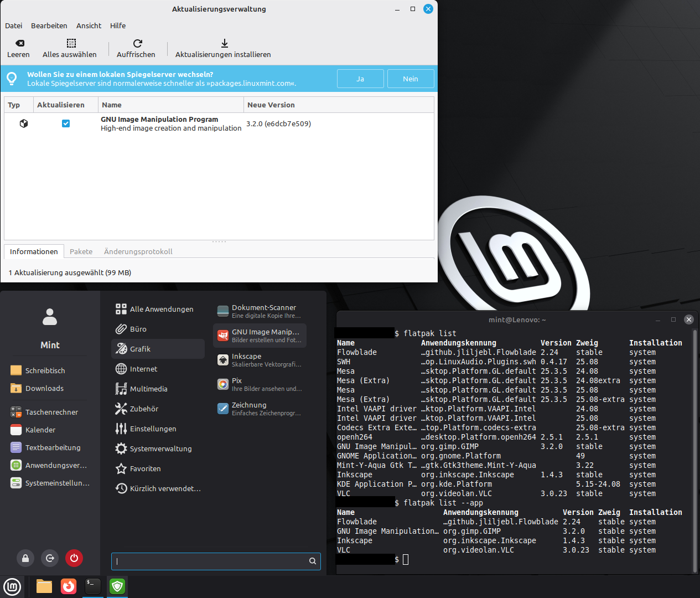Open Firefox from the panel
The height and width of the screenshot is (598, 700).
click(69, 586)
